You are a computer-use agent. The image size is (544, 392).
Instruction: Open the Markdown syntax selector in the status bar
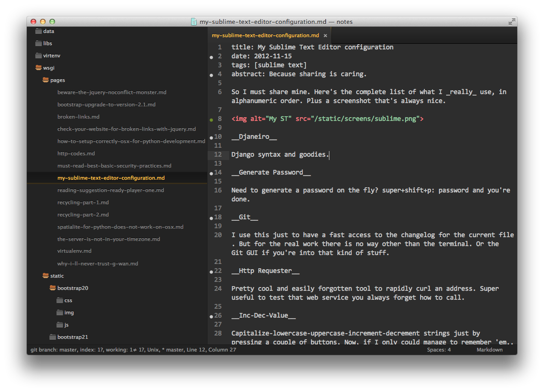pyautogui.click(x=489, y=350)
